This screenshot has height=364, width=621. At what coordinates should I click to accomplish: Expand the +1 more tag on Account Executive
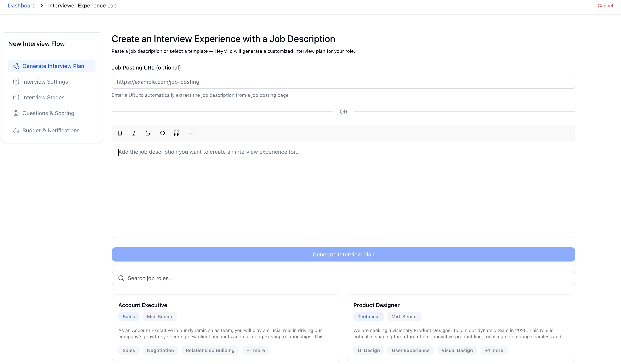[x=255, y=350]
